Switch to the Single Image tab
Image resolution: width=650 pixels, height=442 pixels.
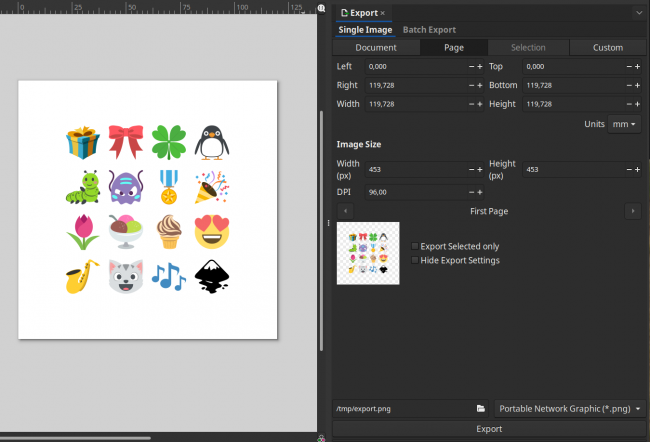(x=365, y=30)
